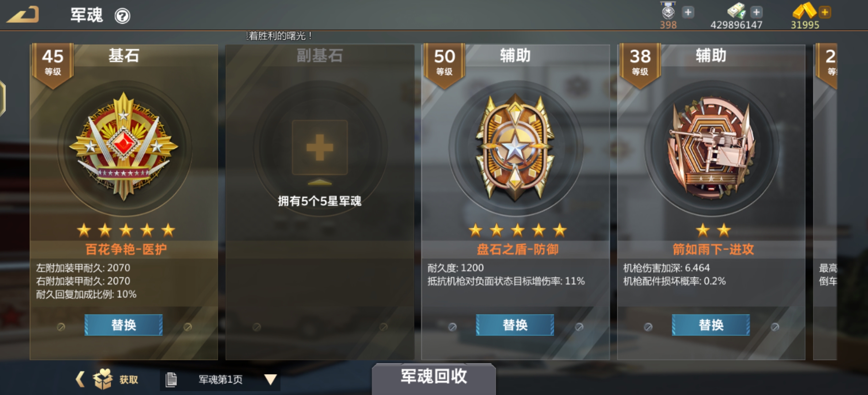The width and height of the screenshot is (868, 395).
Task: Collapse the left chevron near 获取
Action: 80,379
